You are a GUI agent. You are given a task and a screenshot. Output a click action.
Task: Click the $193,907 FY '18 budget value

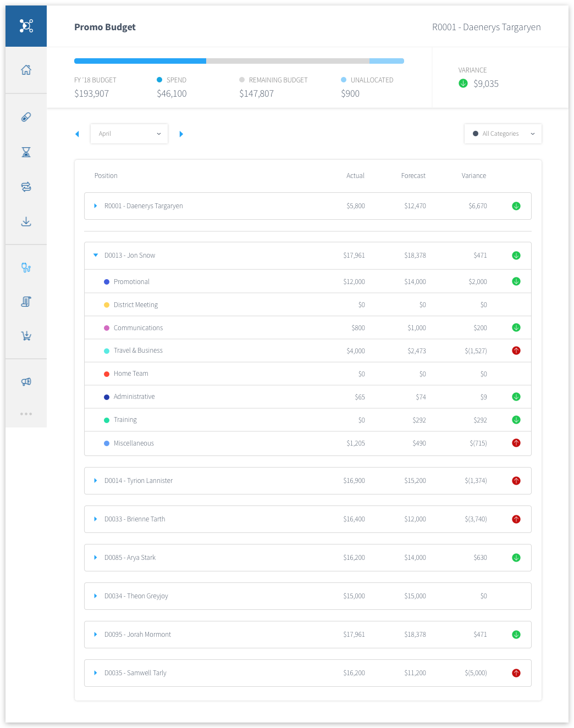[x=92, y=93]
